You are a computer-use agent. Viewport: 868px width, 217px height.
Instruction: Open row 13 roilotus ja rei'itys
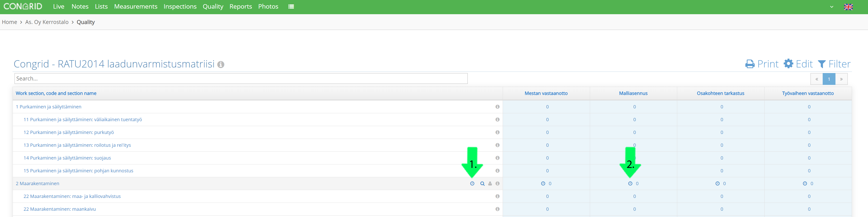click(x=77, y=145)
